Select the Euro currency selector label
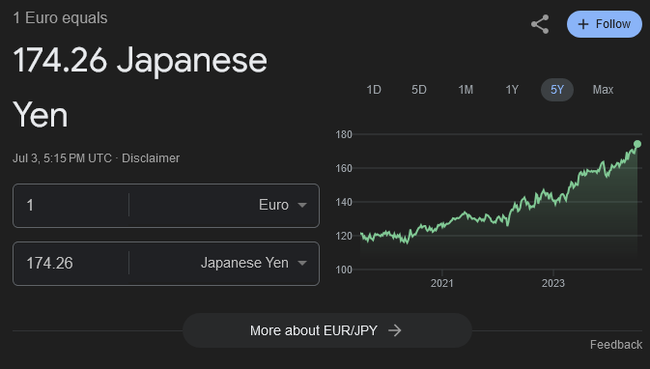Viewport: 650px width, 369px height. 274,205
